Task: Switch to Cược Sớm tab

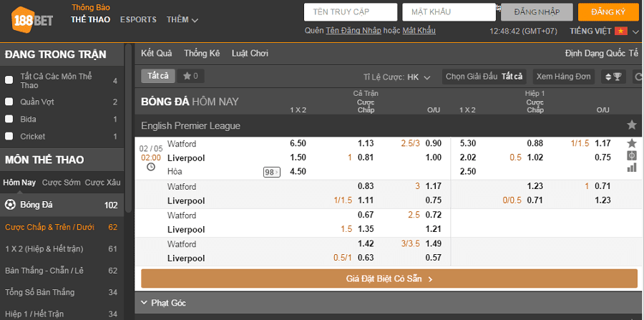Action: coord(62,183)
